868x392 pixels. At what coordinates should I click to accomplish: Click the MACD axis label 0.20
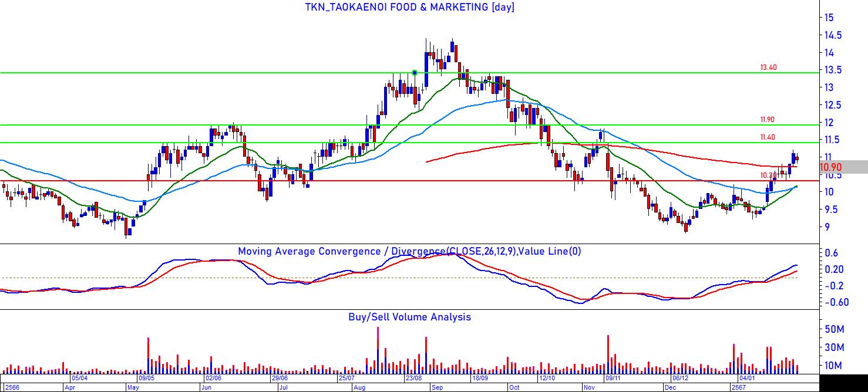(834, 269)
